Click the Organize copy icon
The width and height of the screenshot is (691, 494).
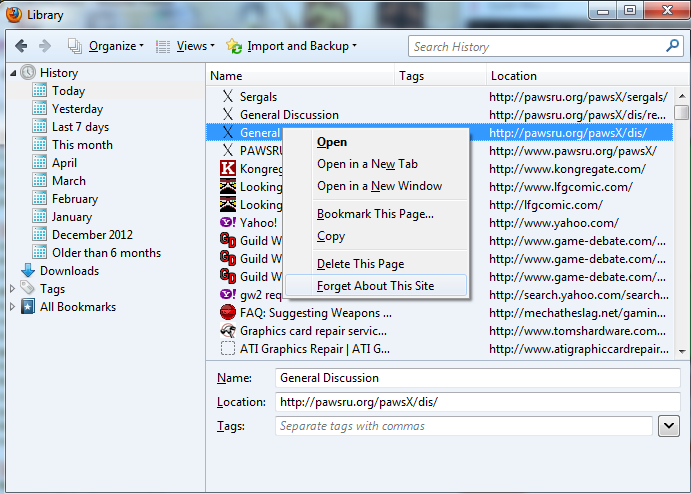click(x=75, y=46)
